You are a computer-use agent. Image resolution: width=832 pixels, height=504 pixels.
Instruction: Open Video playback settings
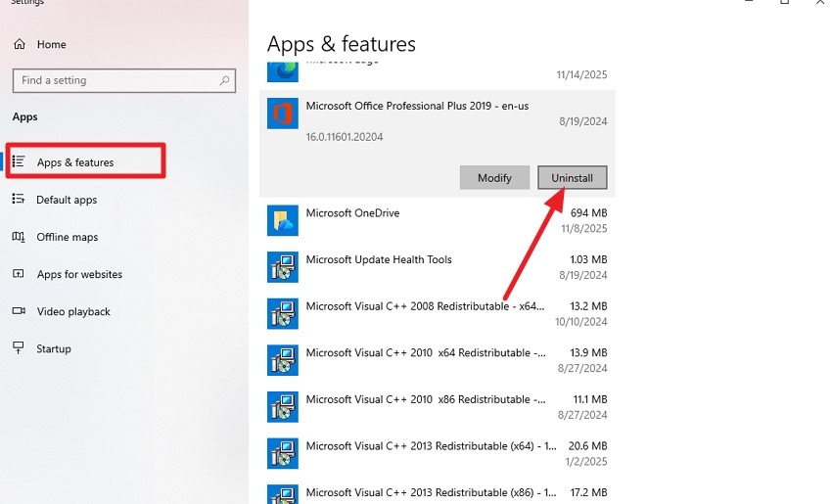[x=73, y=311]
